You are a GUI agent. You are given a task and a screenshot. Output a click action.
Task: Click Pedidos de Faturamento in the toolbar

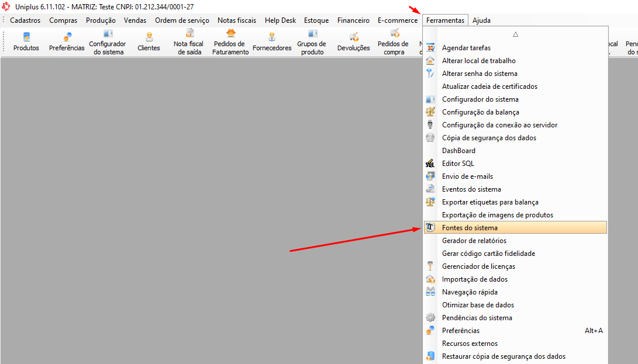(230, 41)
